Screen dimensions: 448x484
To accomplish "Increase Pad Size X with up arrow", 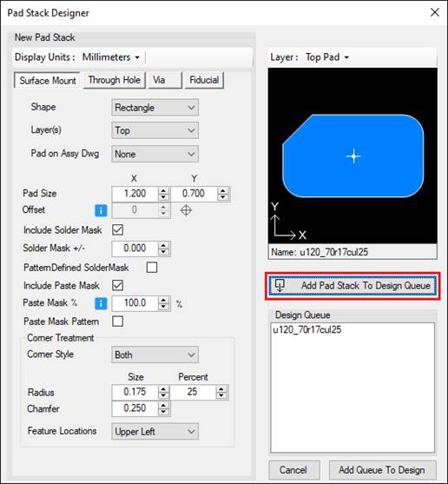I will click(x=163, y=190).
